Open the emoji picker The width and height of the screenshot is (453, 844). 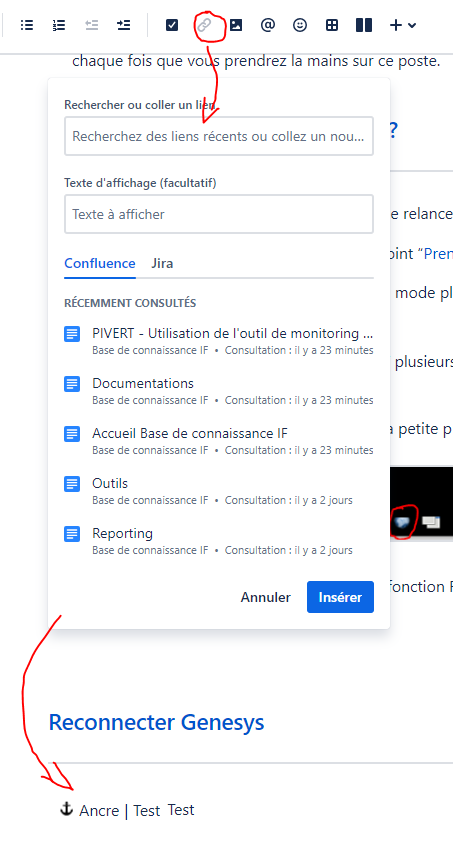(300, 25)
